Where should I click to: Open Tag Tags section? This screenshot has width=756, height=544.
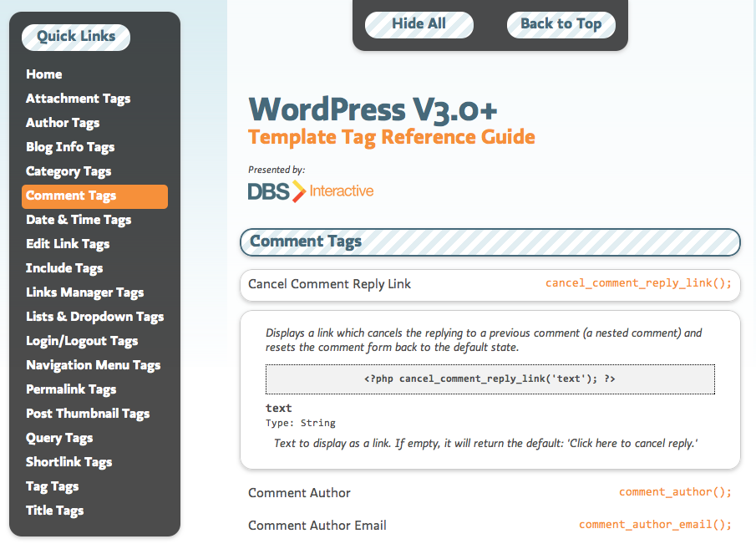coord(52,486)
